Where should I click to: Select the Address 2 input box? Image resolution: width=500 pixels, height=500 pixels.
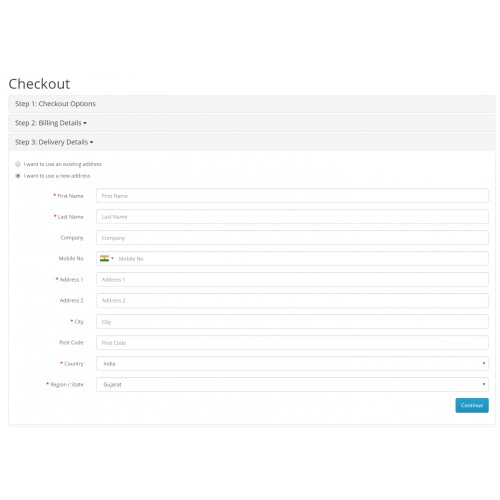(x=292, y=300)
